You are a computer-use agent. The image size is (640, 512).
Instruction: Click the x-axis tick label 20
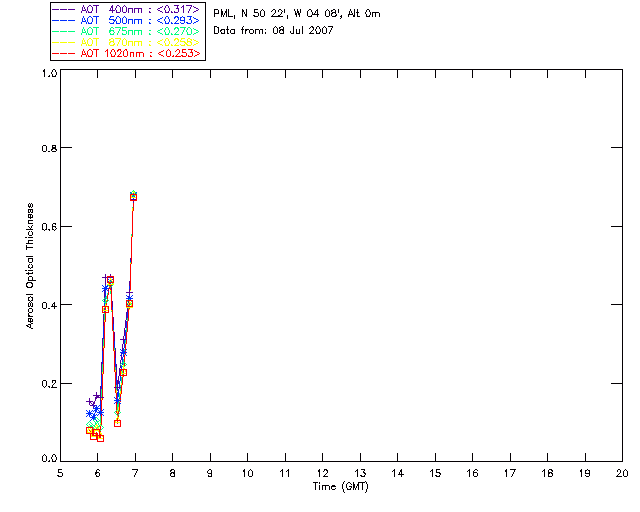622,473
